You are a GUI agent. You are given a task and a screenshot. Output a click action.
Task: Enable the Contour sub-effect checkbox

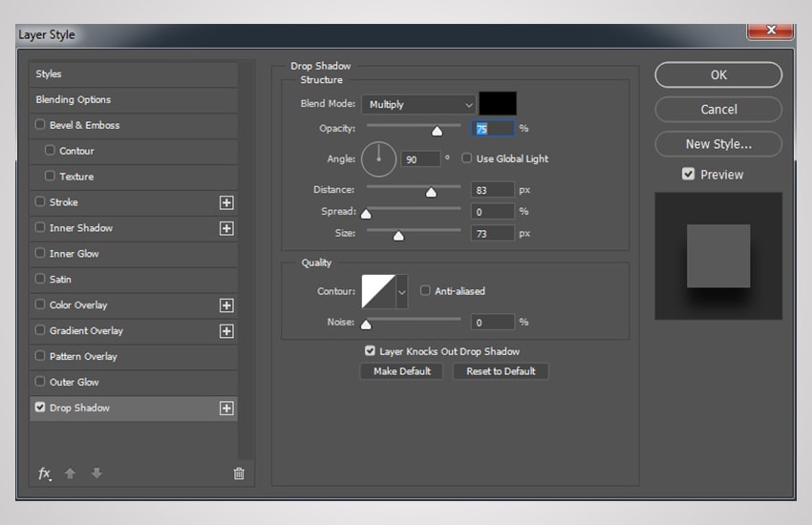(x=50, y=150)
